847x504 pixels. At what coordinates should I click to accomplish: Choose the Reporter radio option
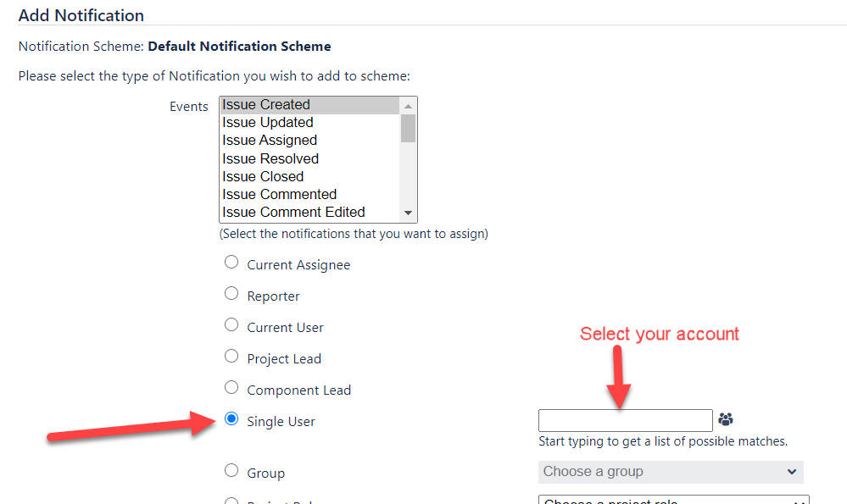coord(231,293)
